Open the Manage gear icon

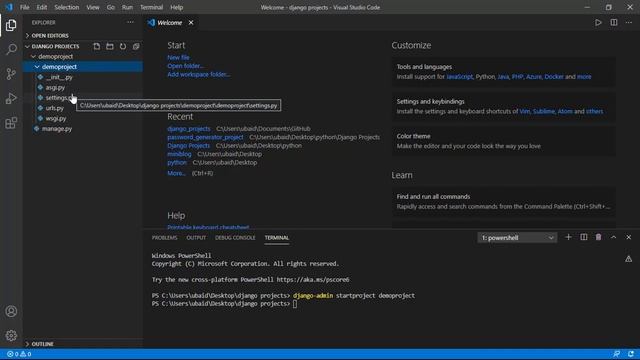click(11, 336)
